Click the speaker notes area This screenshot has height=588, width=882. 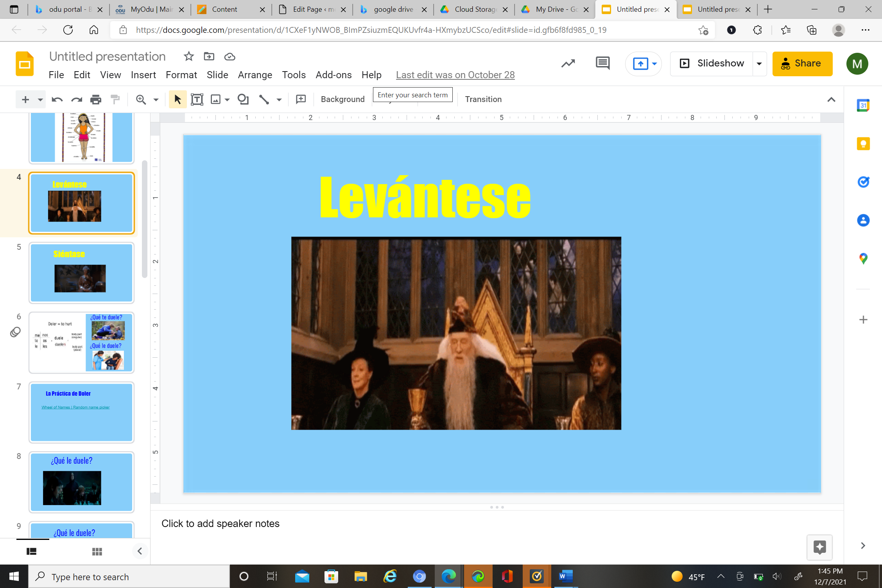pyautogui.click(x=497, y=524)
